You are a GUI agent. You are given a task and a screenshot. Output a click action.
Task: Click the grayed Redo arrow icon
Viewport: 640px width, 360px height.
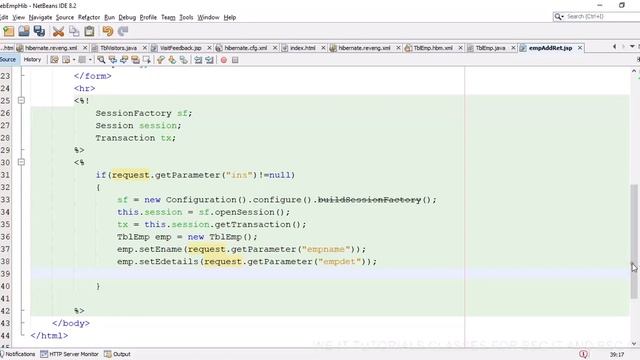(x=123, y=31)
